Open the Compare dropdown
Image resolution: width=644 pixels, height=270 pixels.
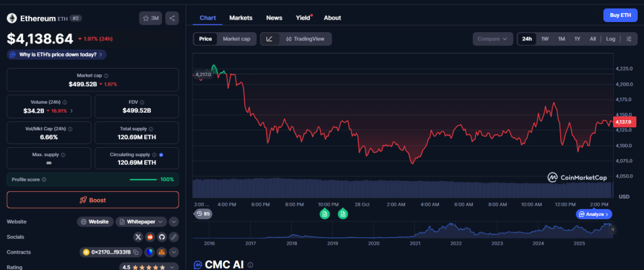(492, 39)
